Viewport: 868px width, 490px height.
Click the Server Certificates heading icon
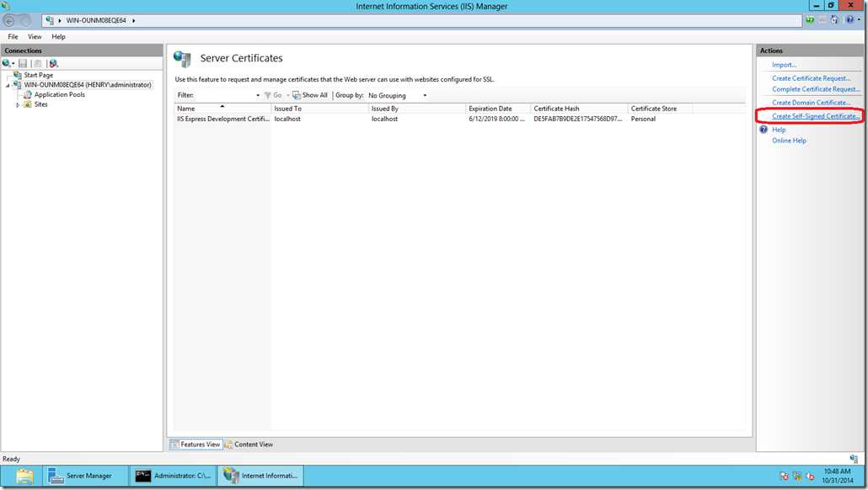point(182,59)
